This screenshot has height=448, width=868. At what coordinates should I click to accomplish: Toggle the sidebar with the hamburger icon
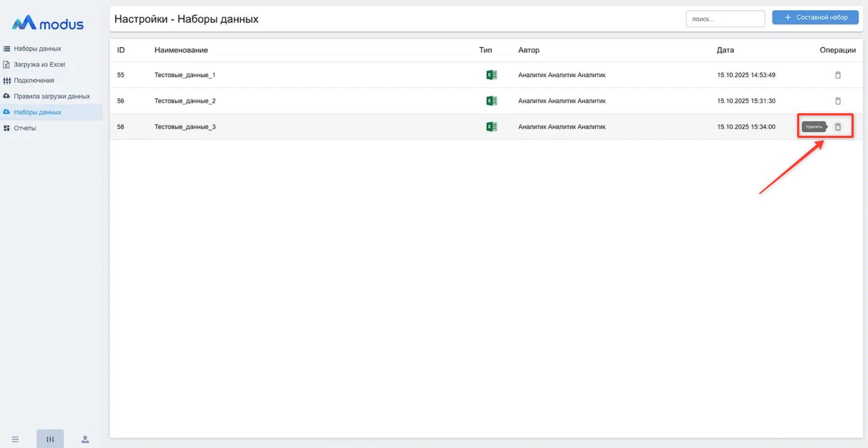(15, 439)
